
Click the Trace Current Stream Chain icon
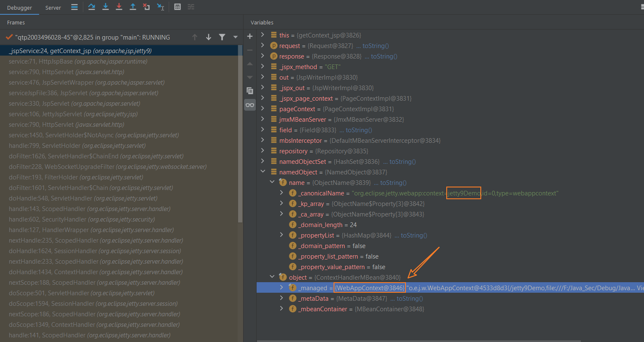coord(191,7)
